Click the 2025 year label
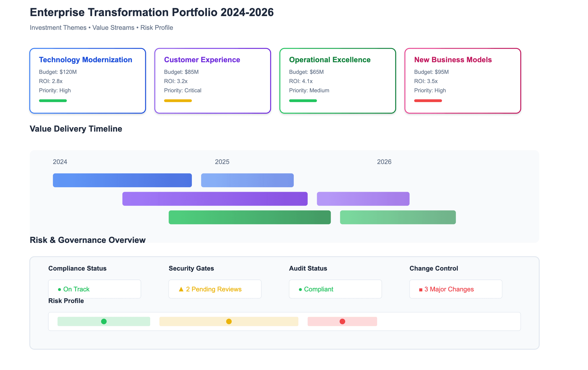588x370 pixels. pyautogui.click(x=222, y=162)
